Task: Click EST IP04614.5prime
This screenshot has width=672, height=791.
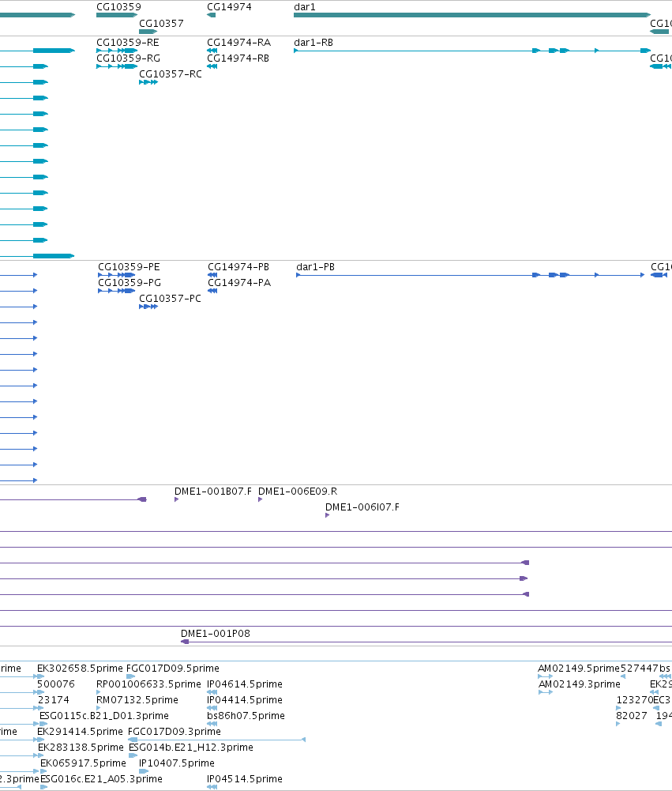Action: [245, 684]
